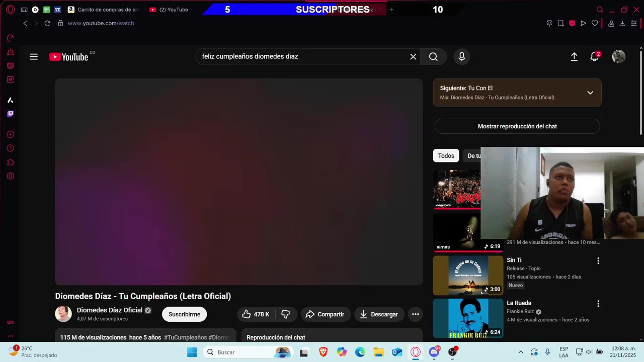This screenshot has height=362, width=644.
Task: Start voice search with microphone
Action: (462, 57)
